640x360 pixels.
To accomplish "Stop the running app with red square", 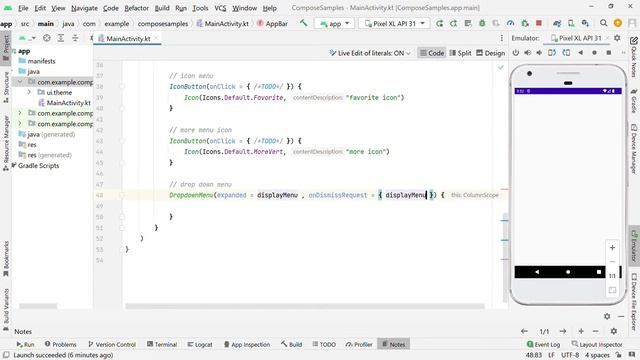I will pos(539,23).
